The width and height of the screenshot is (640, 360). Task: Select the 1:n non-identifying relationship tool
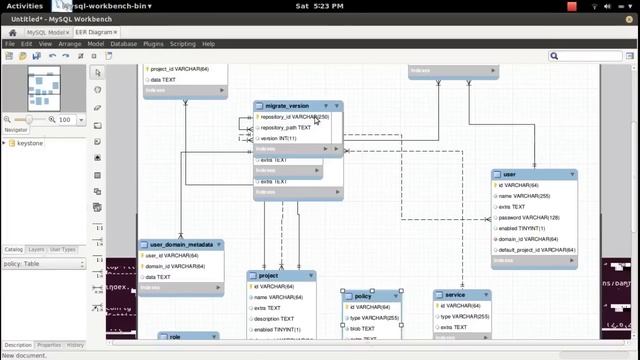click(x=98, y=242)
